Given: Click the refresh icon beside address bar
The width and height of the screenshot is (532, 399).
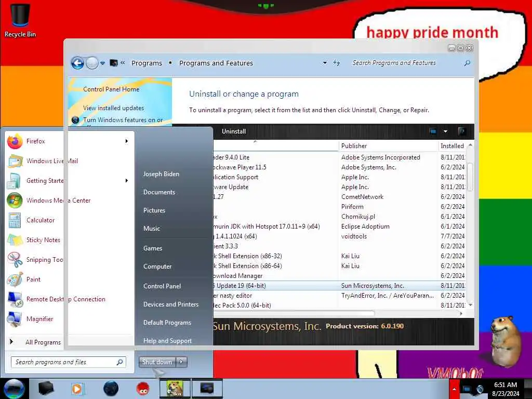Looking at the screenshot, I should tap(336, 63).
